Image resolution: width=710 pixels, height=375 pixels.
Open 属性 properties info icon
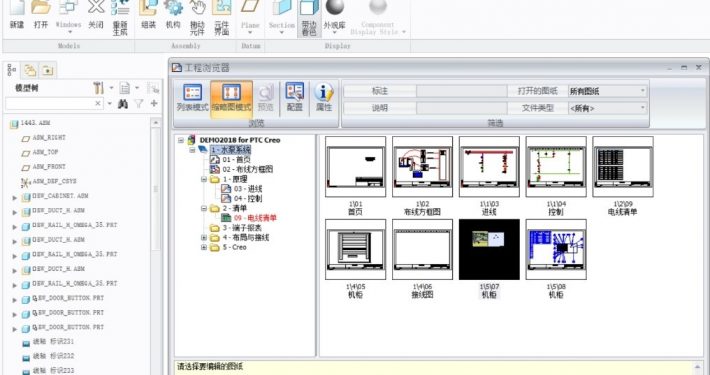(324, 98)
